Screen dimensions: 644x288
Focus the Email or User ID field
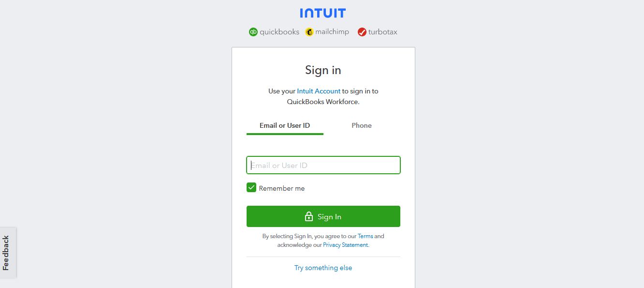click(x=323, y=165)
